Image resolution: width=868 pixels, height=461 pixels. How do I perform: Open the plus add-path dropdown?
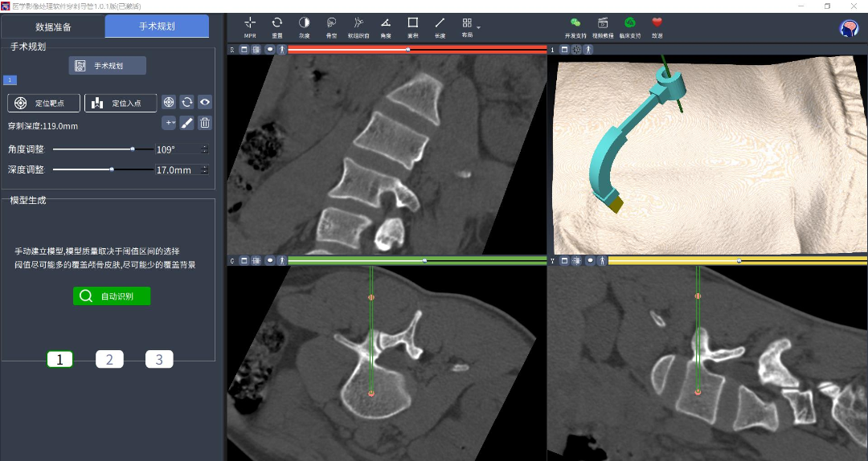pos(169,123)
